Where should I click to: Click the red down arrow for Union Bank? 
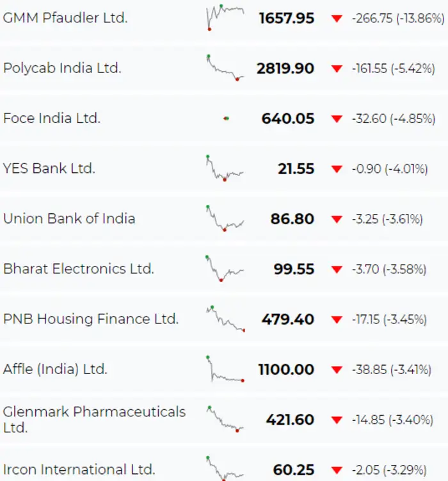click(337, 219)
